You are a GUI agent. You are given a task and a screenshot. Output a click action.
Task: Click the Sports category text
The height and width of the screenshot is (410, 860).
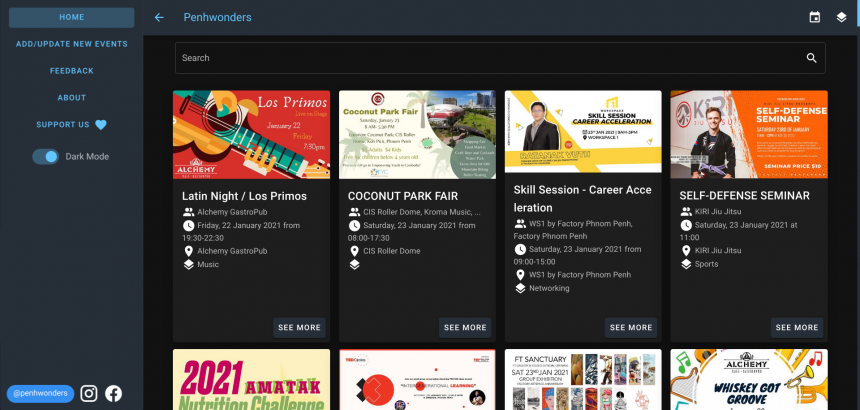click(x=706, y=264)
